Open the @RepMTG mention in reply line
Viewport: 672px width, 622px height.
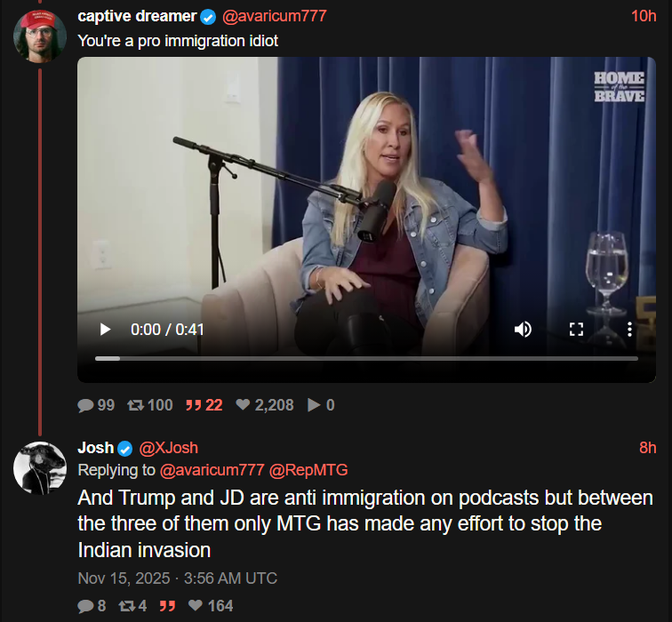click(x=308, y=470)
